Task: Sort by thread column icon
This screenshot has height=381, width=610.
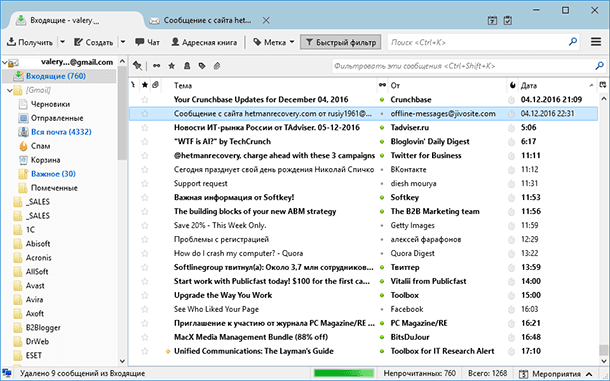Action: tap(133, 85)
